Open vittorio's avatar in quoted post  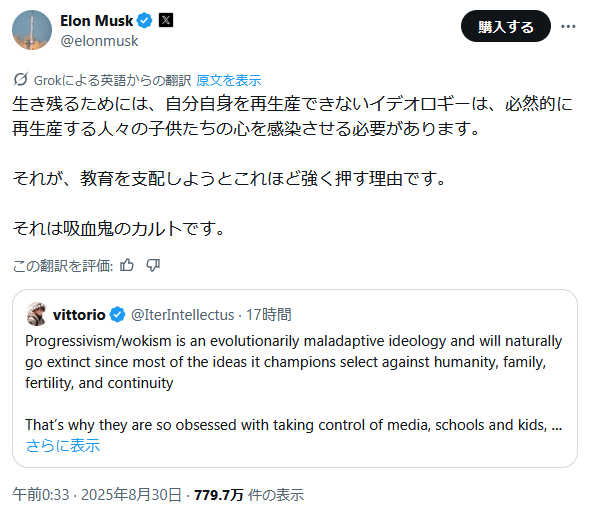(x=36, y=314)
